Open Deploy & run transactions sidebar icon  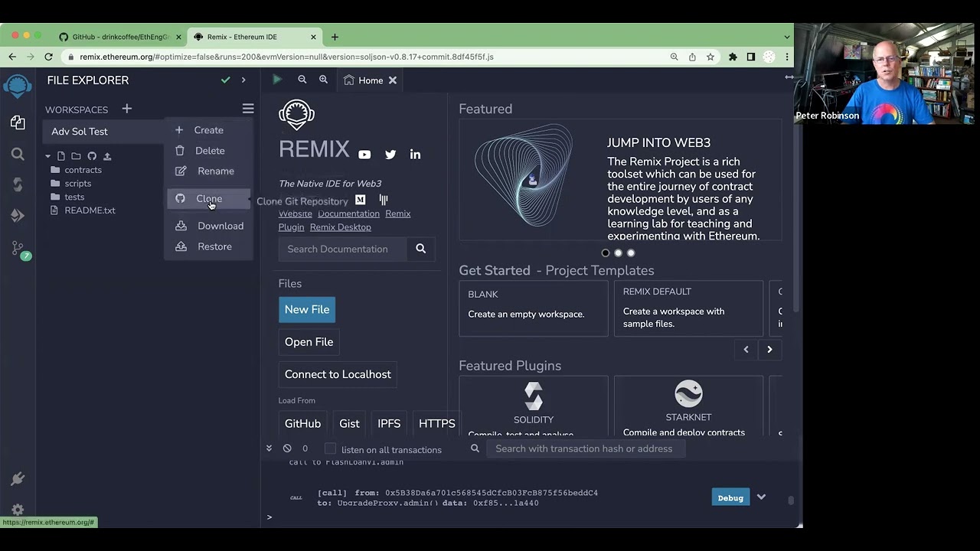pyautogui.click(x=18, y=216)
